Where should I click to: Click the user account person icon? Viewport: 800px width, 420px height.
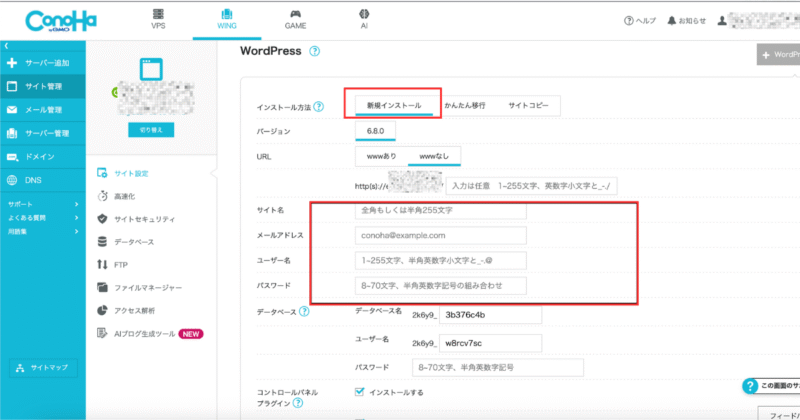click(x=722, y=21)
